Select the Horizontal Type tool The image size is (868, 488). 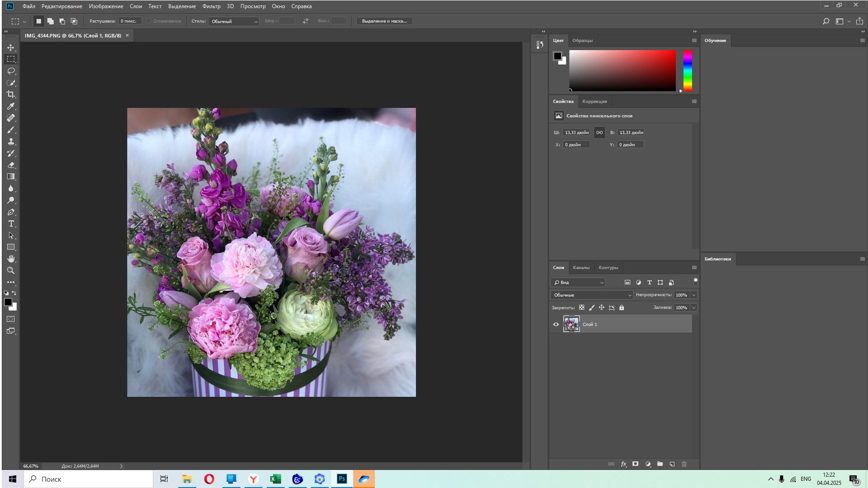11,224
